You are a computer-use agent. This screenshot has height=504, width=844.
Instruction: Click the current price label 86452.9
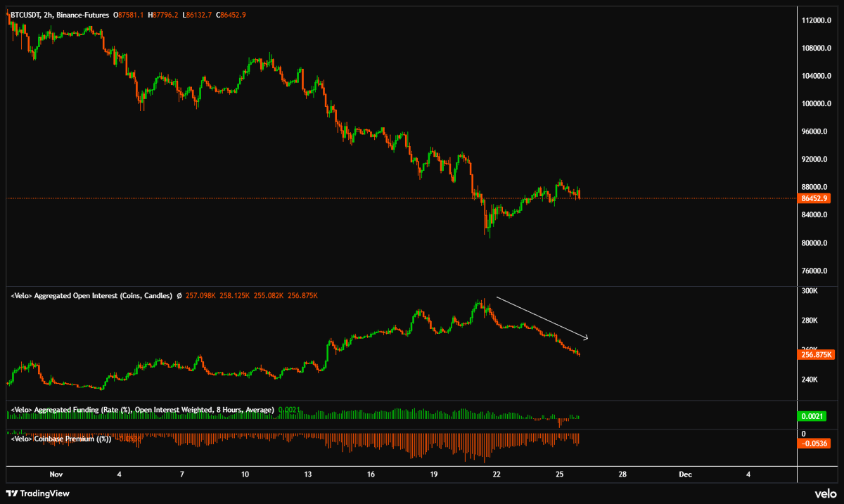[x=815, y=198]
